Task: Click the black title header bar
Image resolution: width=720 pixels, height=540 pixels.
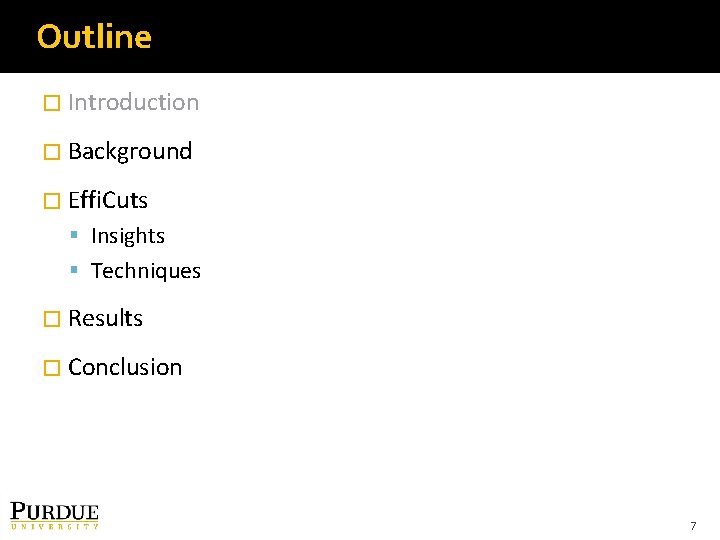Action: [400, 37]
